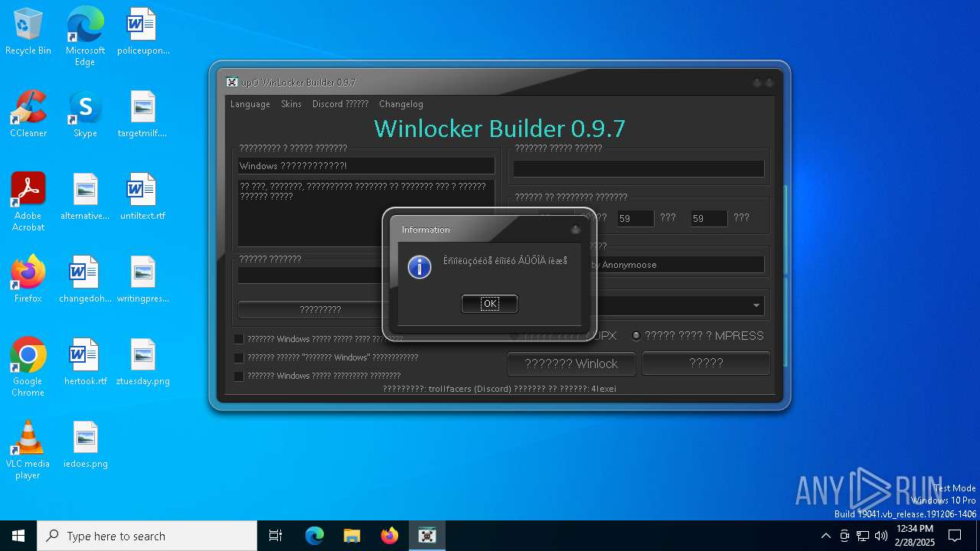Open the notification center icon
980x551 pixels.
tap(955, 536)
